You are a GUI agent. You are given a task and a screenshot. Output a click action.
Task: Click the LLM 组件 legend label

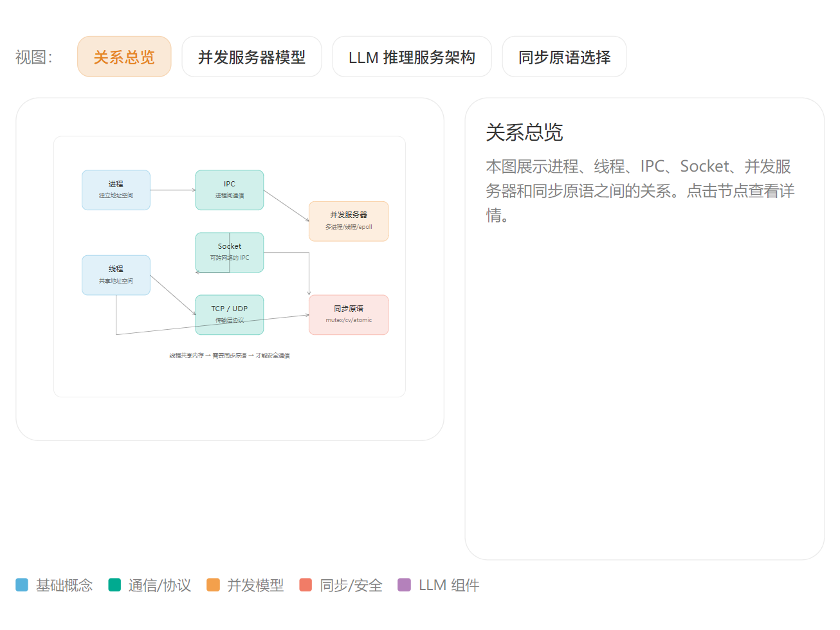pos(449,585)
